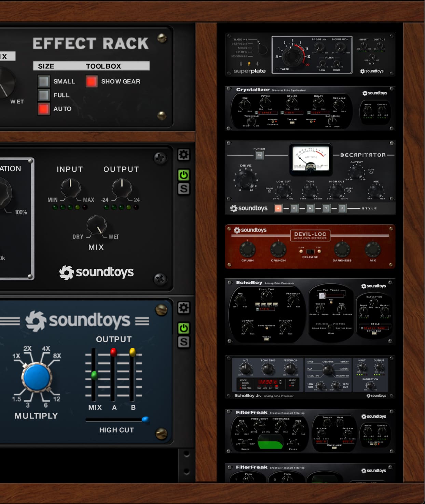Select the EchoBoy Jr. plugin thumbnail
Screen dimensions: 425x504
tap(310, 377)
